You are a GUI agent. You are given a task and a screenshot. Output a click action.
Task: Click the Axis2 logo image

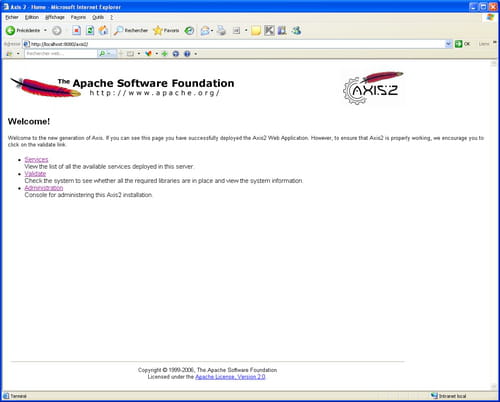click(x=373, y=88)
